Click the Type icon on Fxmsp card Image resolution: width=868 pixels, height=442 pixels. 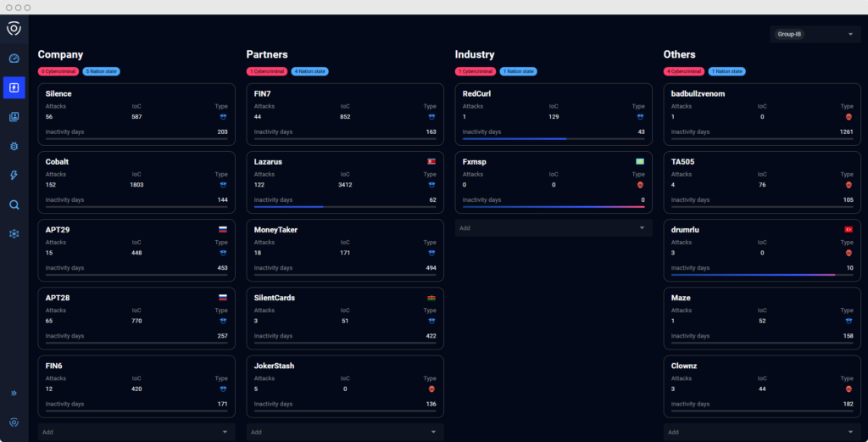(x=639, y=184)
